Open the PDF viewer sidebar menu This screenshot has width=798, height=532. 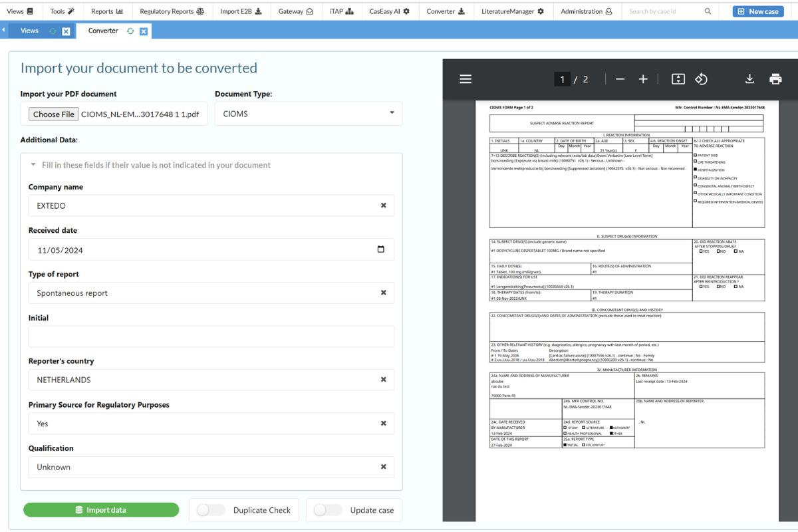(465, 79)
